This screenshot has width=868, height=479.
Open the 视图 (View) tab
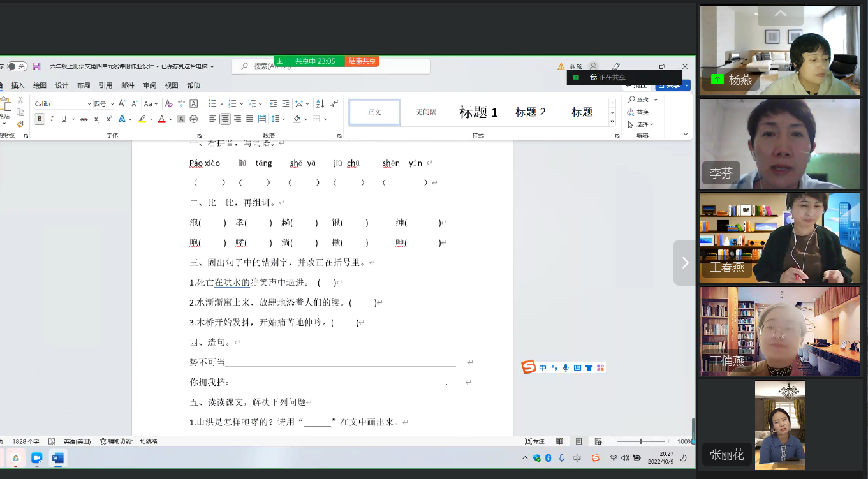[x=172, y=85]
